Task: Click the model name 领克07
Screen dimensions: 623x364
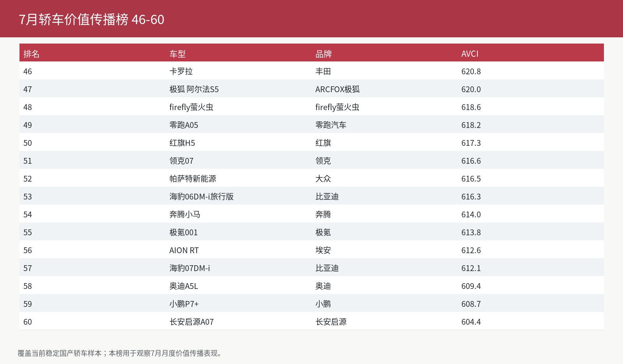Action: click(x=181, y=161)
